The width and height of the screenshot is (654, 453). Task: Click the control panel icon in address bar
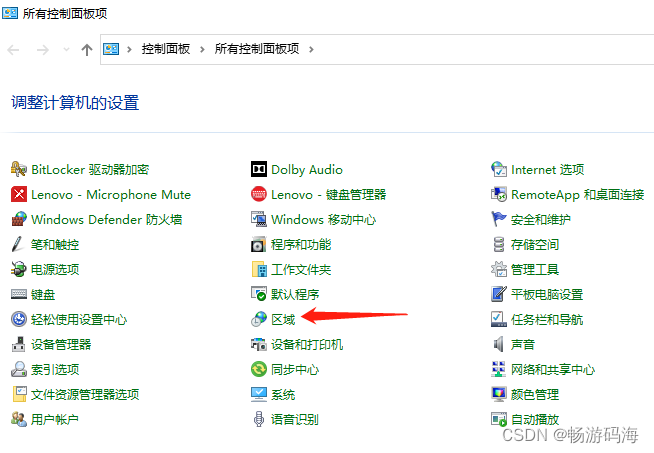[x=111, y=49]
